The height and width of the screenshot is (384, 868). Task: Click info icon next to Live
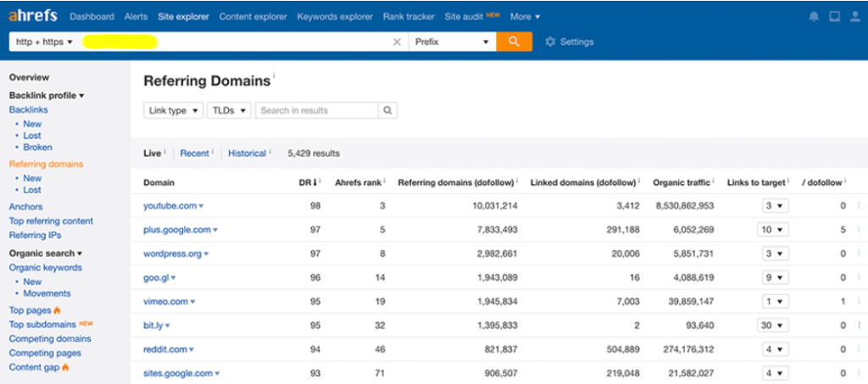click(x=165, y=151)
